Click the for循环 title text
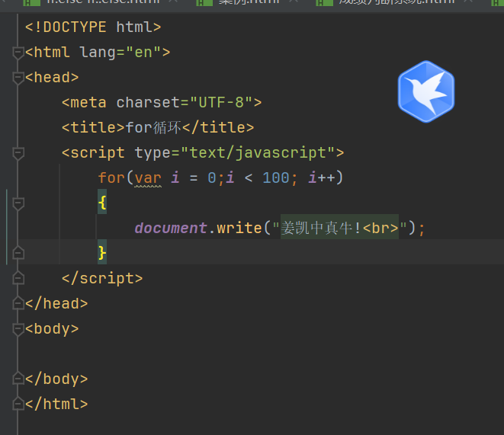 click(x=153, y=127)
